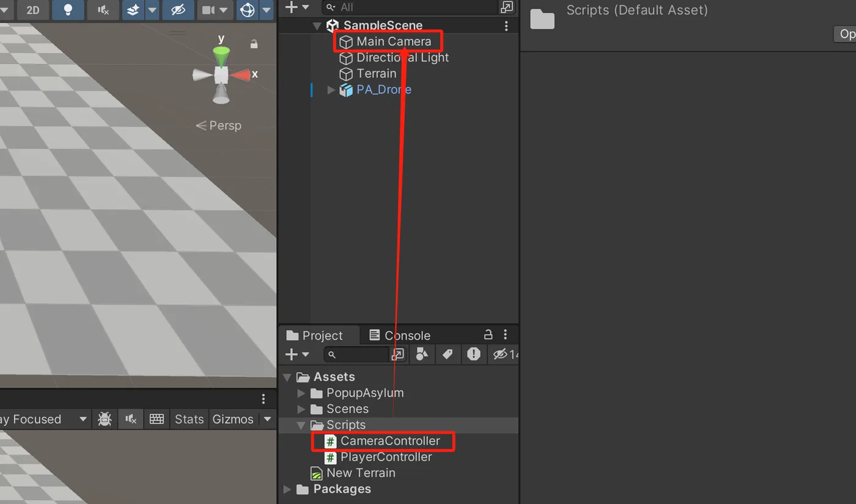Toggle scene lighting with the lightbulb button
The width and height of the screenshot is (856, 504).
[68, 10]
